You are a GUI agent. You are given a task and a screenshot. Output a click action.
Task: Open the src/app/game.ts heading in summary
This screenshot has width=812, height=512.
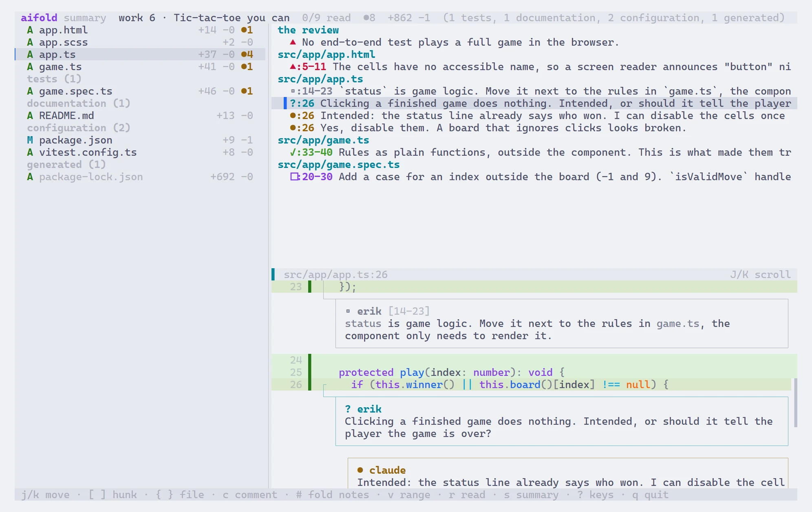(x=323, y=140)
